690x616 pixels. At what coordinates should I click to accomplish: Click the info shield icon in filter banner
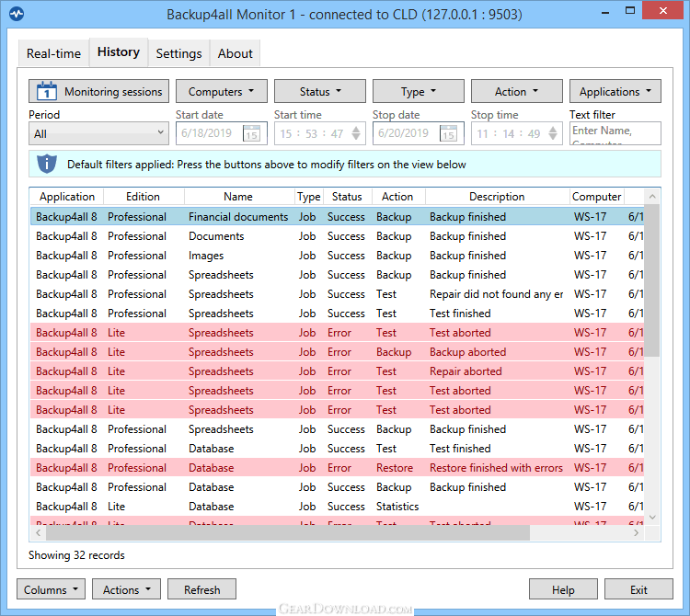click(x=47, y=164)
